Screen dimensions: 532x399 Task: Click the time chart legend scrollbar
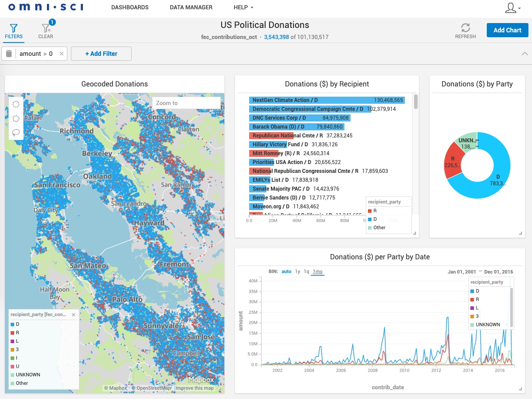(x=511, y=307)
